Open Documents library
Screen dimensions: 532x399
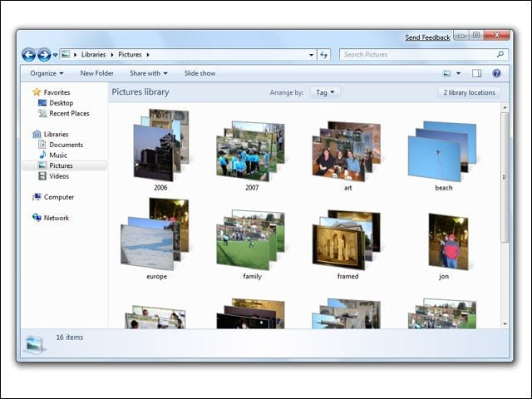coord(66,145)
